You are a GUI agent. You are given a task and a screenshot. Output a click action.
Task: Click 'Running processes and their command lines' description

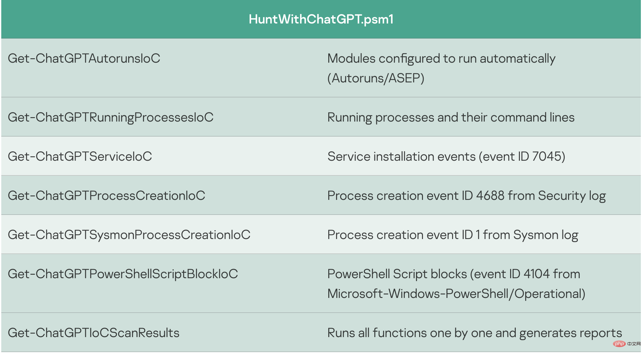coord(451,117)
